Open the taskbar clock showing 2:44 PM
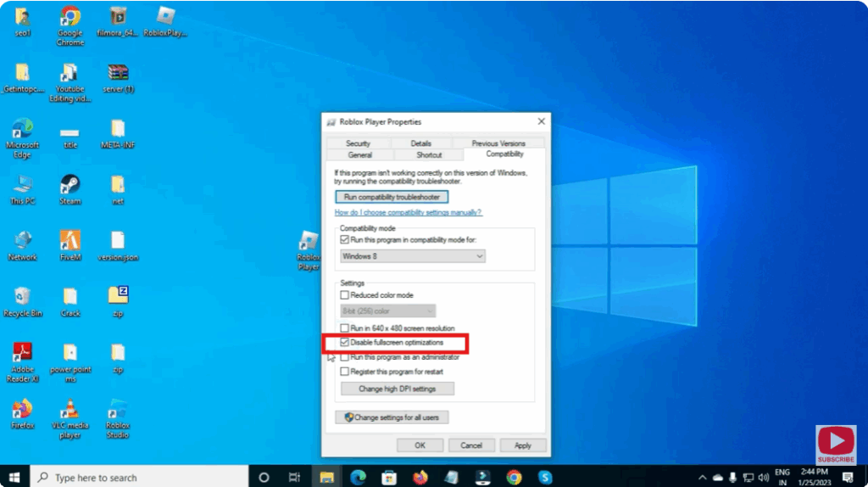 click(x=815, y=477)
